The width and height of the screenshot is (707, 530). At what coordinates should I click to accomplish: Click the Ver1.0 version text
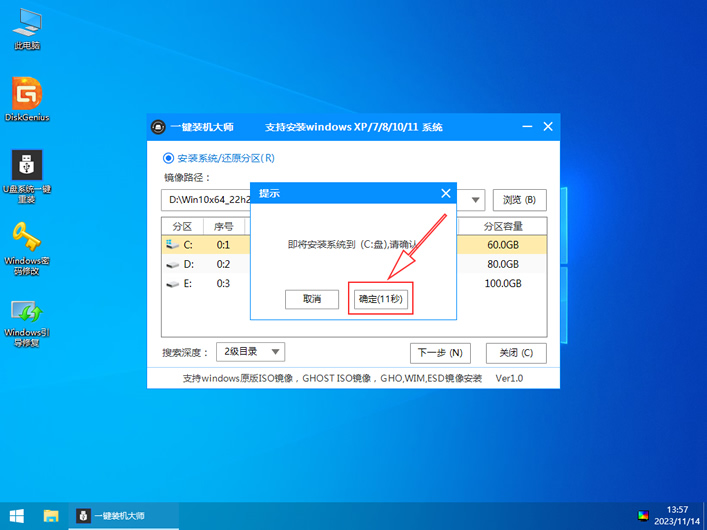coord(509,378)
